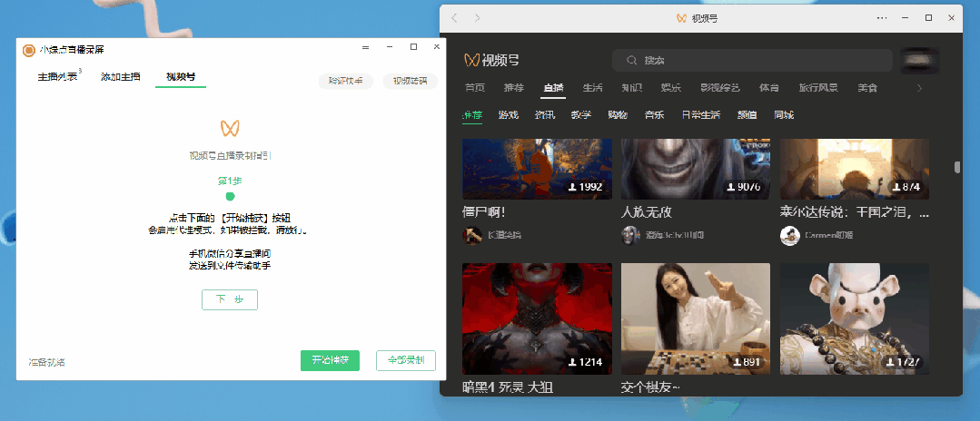Viewport: 980px width, 421px height.
Task: Click the magnifier icon in the search bar
Action: pos(632,61)
